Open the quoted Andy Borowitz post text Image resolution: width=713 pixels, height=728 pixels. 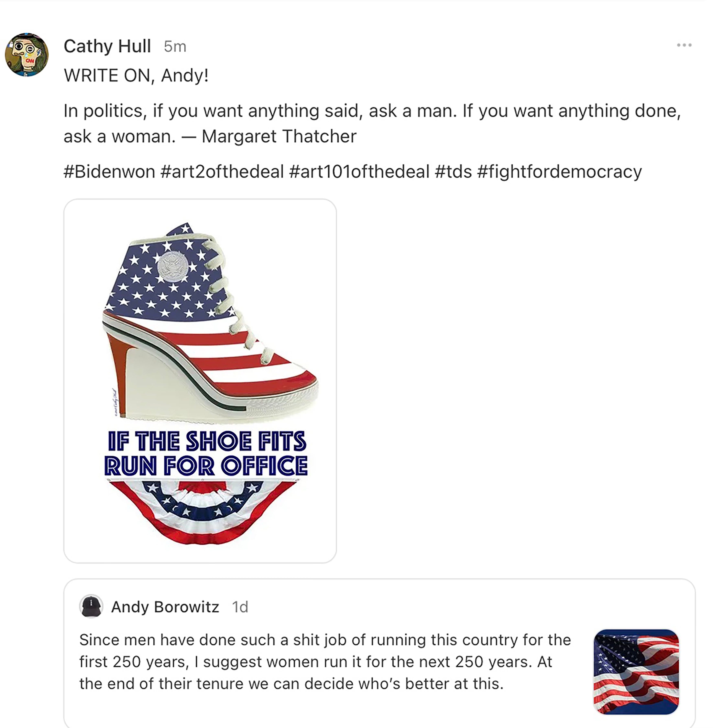pyautogui.click(x=325, y=662)
